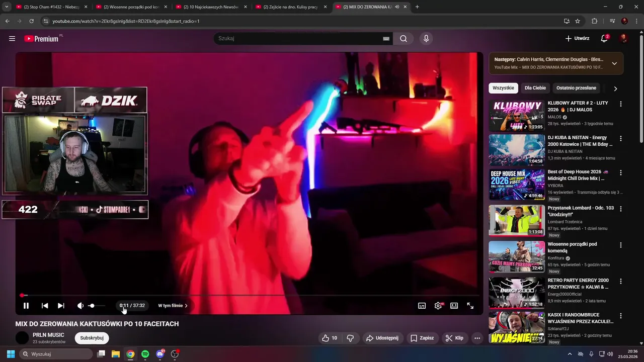
Task: Open a new browser tab
Action: tap(417, 7)
